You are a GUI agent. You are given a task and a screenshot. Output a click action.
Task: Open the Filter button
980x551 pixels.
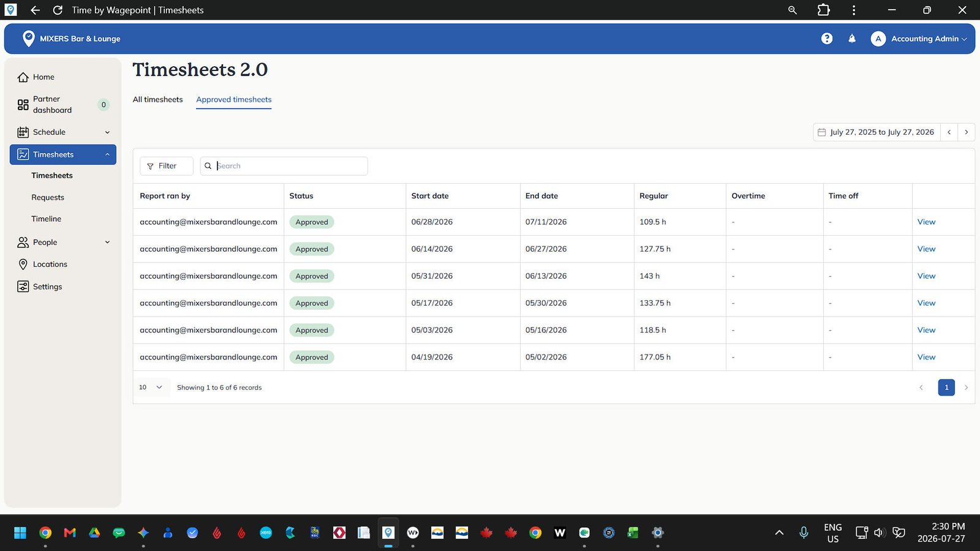click(x=167, y=166)
